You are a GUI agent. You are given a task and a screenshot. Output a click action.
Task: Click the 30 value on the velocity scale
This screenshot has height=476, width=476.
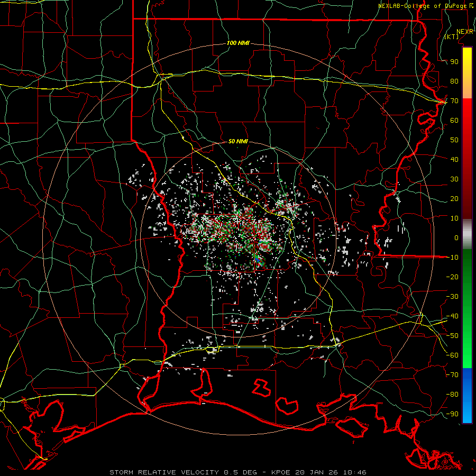coord(454,179)
